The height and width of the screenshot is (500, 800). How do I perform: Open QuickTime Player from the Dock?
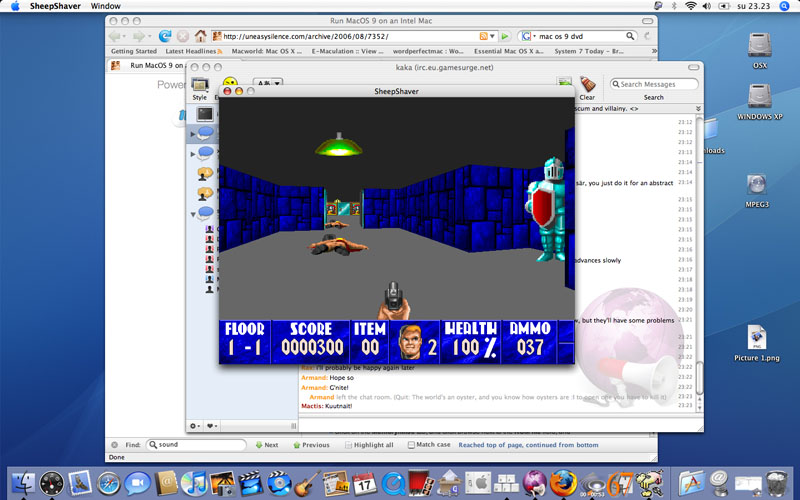pos(393,483)
